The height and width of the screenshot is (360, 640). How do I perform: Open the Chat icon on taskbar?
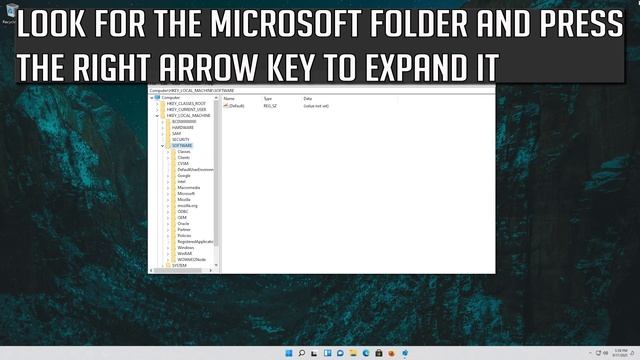click(x=340, y=353)
